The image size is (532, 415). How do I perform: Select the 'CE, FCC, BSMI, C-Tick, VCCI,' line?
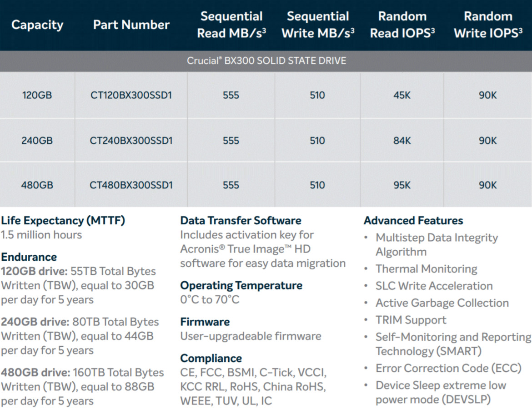(x=253, y=373)
